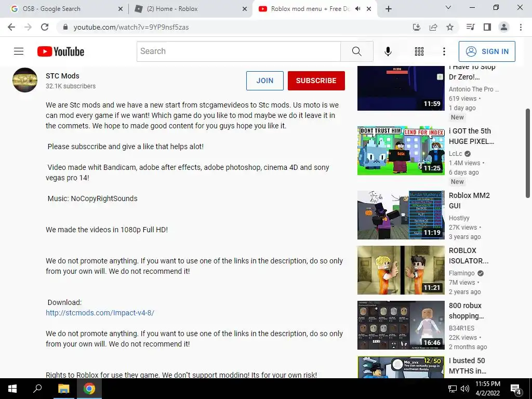Image resolution: width=532 pixels, height=399 pixels.
Task: Click '32.1K subscribers' text
Action: click(71, 86)
